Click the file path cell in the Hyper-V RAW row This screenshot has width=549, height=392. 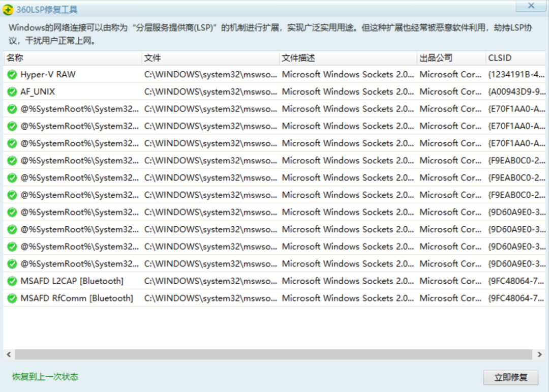[210, 74]
